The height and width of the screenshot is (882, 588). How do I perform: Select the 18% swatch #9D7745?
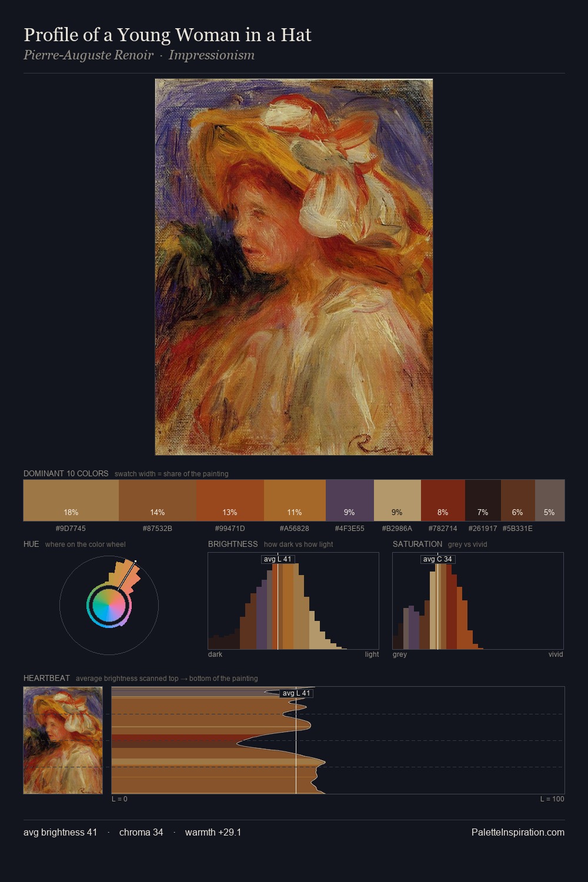[71, 500]
